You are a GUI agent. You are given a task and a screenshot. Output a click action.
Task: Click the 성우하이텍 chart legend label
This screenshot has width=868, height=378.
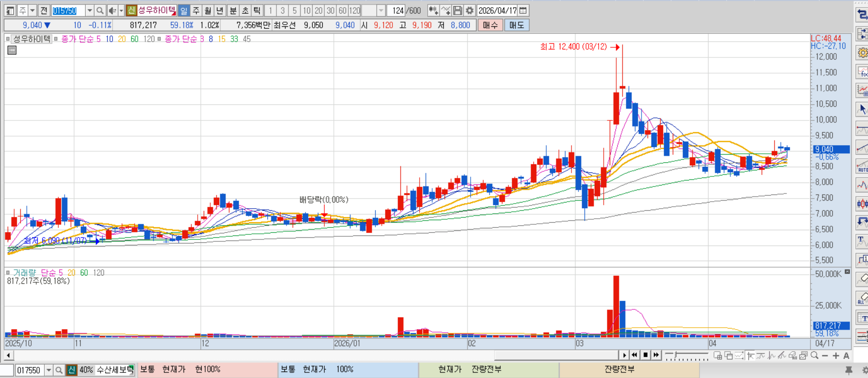(x=32, y=39)
